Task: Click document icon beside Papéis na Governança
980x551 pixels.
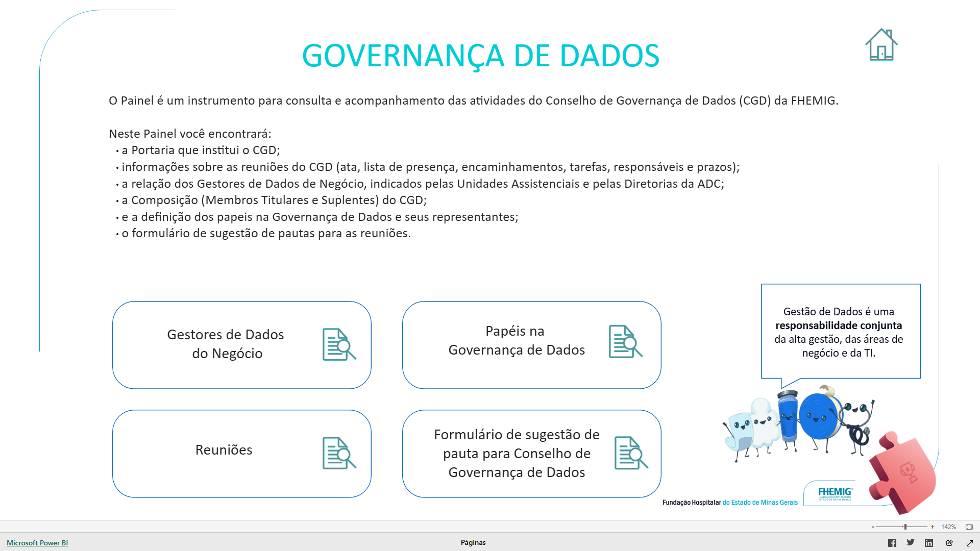Action: 625,341
